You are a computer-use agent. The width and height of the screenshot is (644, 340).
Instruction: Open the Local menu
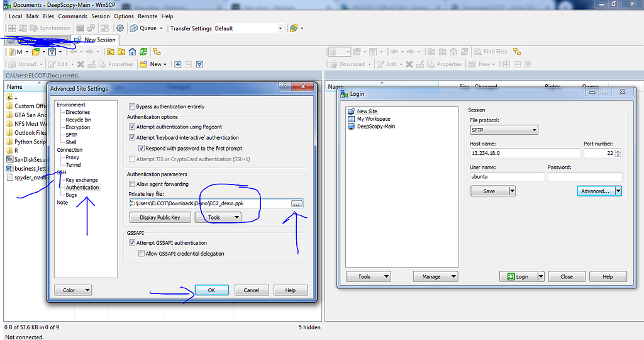[x=16, y=16]
